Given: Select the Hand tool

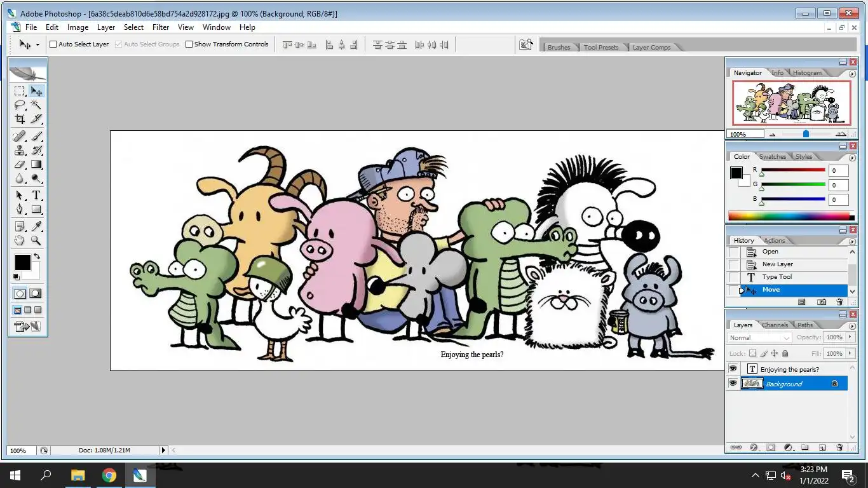Looking at the screenshot, I should [x=20, y=240].
